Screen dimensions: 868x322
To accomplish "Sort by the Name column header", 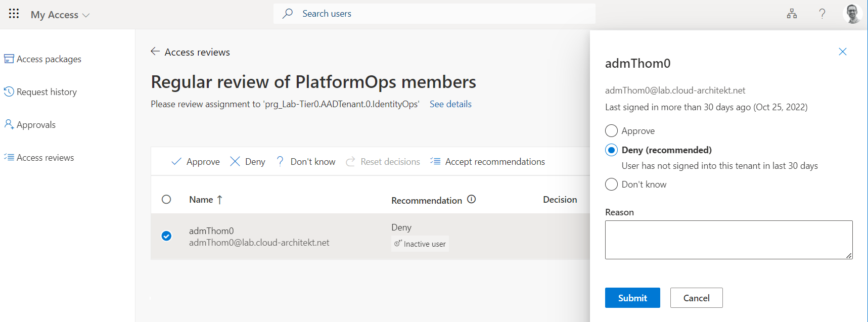I will [206, 200].
